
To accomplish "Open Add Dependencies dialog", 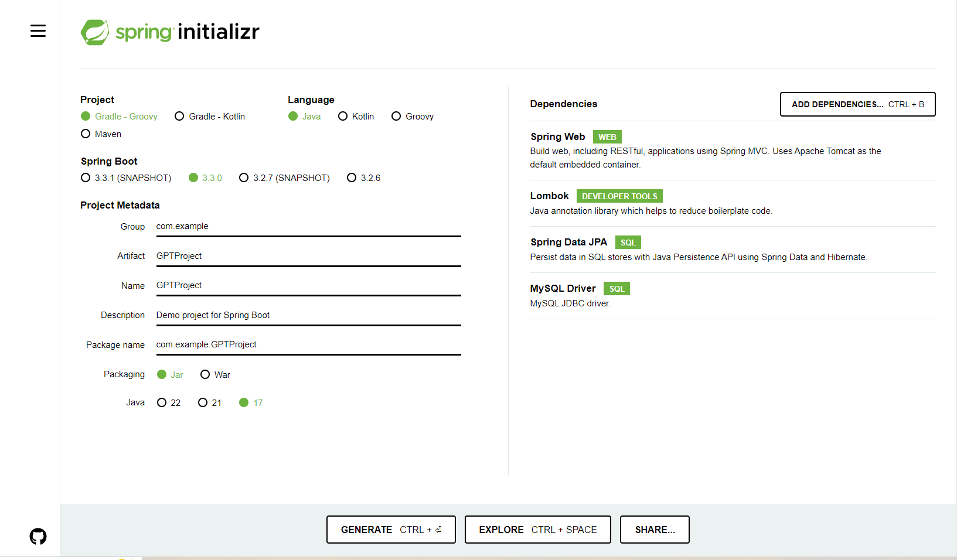I will pyautogui.click(x=857, y=104).
